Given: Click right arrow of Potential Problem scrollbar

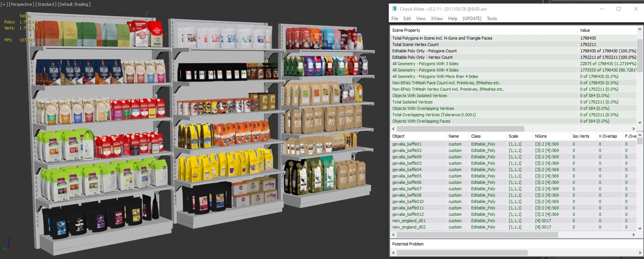Looking at the screenshot, I should point(640,253).
